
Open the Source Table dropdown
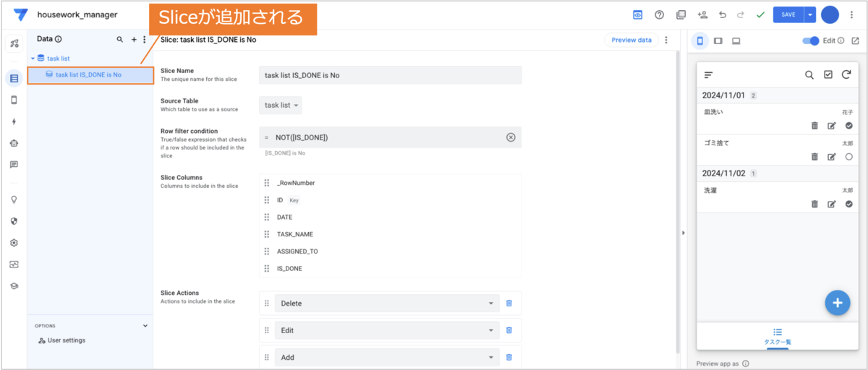[281, 105]
